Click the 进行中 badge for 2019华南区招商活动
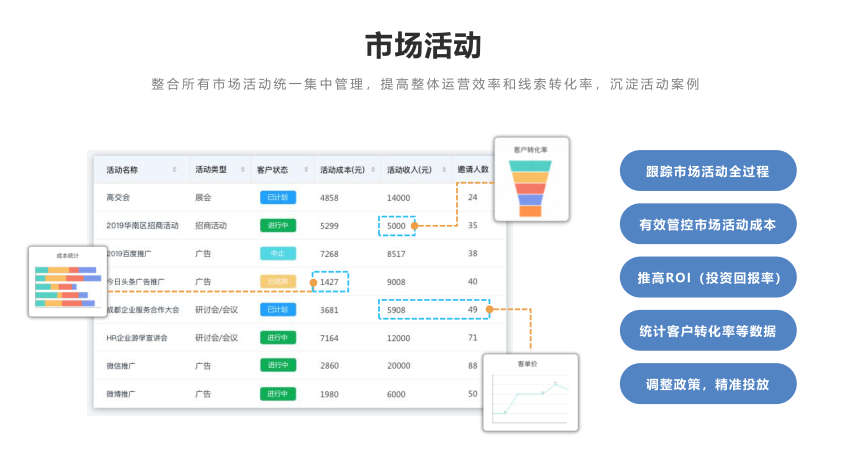Viewport: 847px width, 472px height. point(278,226)
